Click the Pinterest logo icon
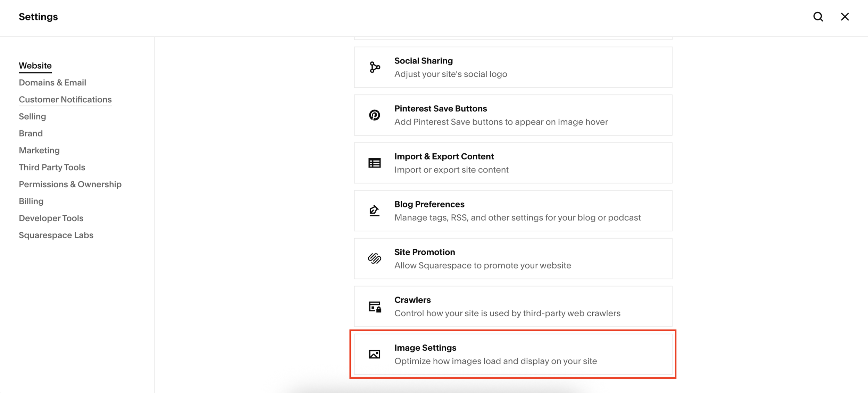 tap(374, 115)
